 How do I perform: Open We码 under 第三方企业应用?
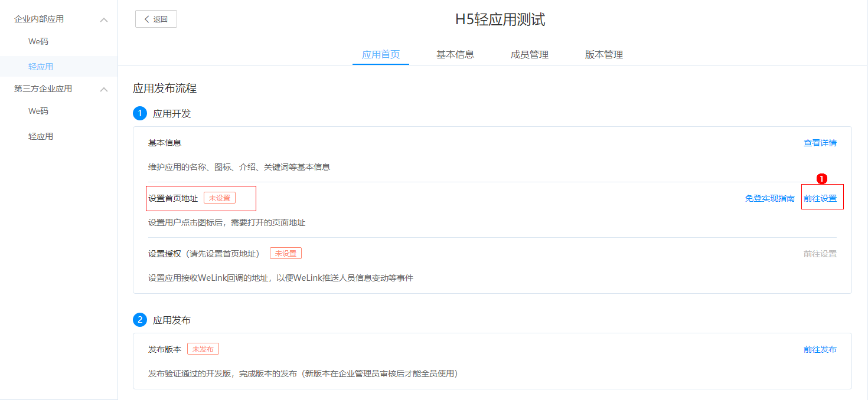(38, 112)
